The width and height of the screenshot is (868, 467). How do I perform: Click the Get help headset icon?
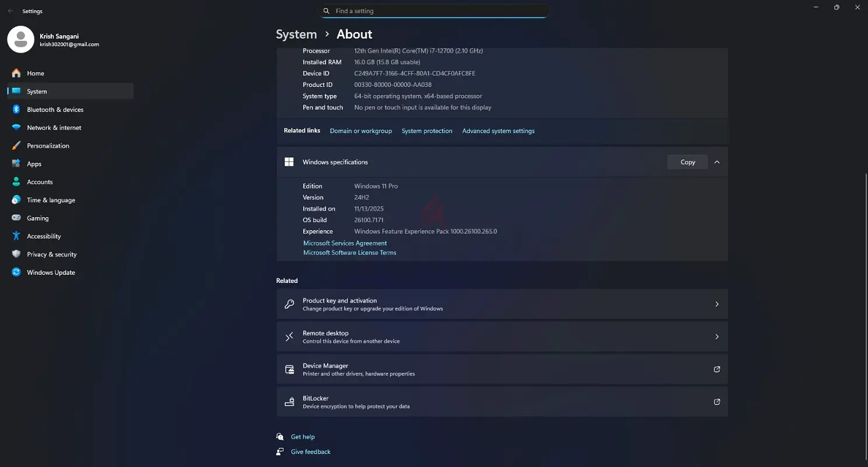point(281,437)
